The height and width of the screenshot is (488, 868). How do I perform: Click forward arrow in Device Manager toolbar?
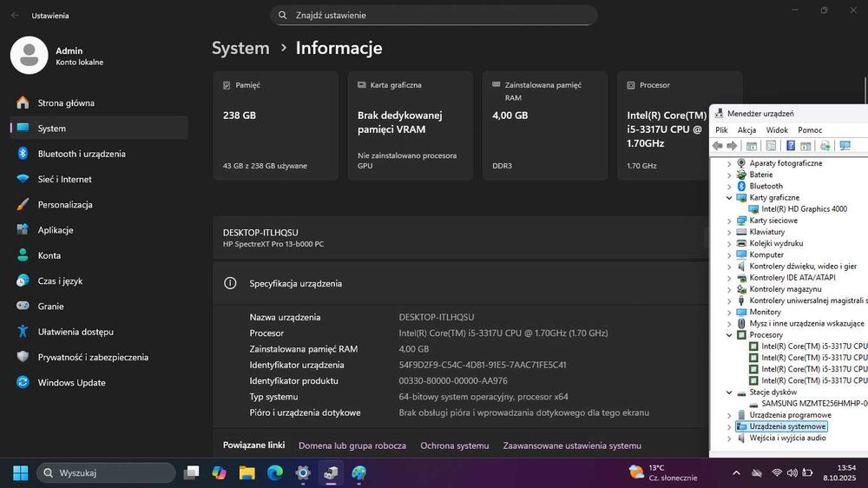(x=732, y=146)
